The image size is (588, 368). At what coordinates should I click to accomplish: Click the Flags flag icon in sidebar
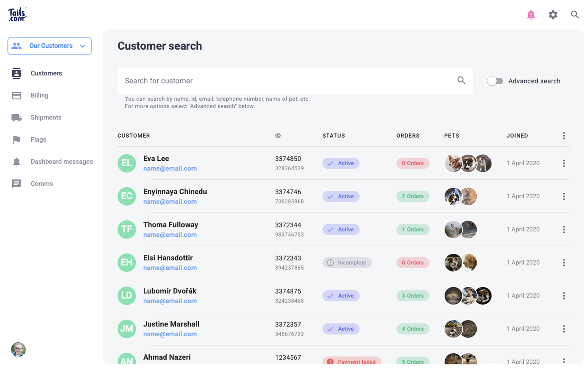(17, 139)
